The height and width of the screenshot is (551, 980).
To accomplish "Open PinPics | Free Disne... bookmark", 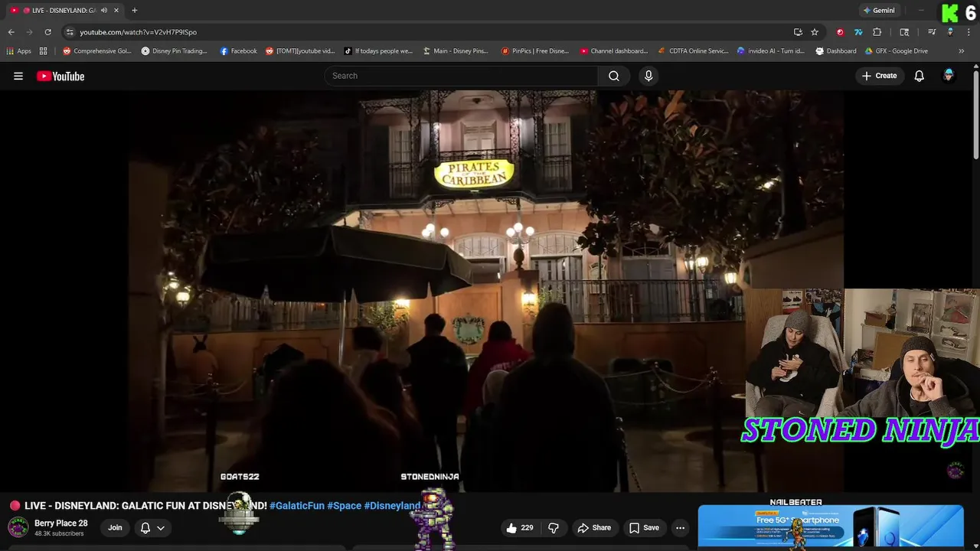I will [x=535, y=51].
